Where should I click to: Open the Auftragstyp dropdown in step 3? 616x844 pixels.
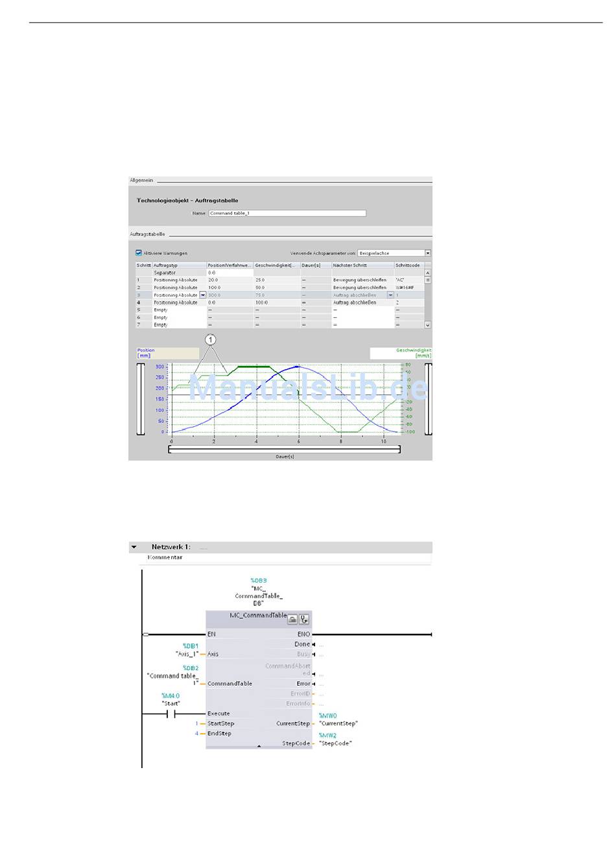tap(203, 295)
